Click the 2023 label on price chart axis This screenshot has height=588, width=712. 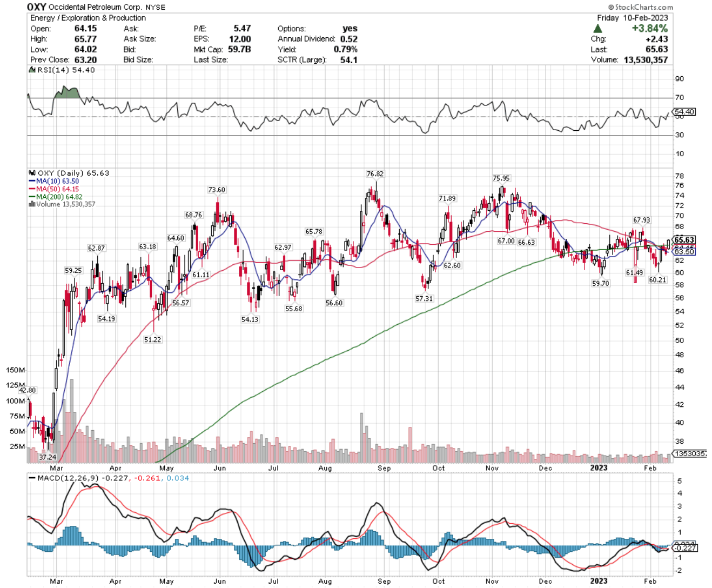click(x=599, y=467)
